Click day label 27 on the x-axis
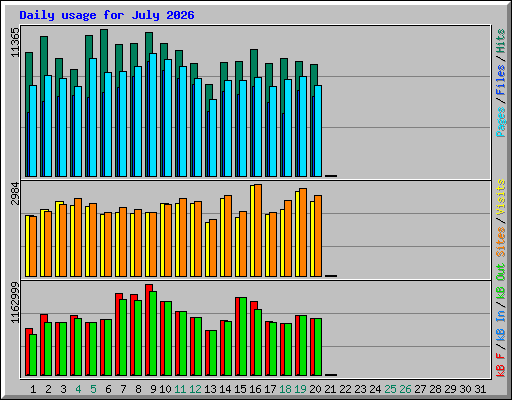This screenshot has width=512, height=400. (x=420, y=389)
